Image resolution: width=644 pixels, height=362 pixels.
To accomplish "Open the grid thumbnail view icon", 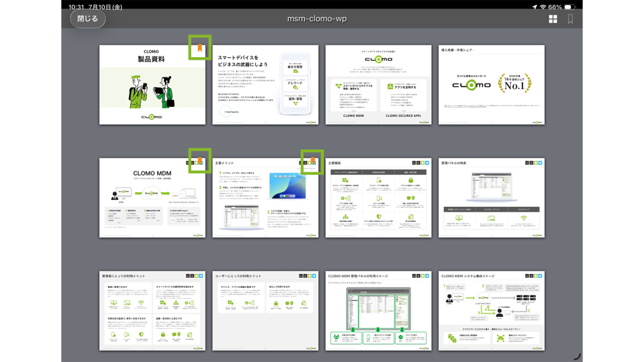I will [x=553, y=19].
